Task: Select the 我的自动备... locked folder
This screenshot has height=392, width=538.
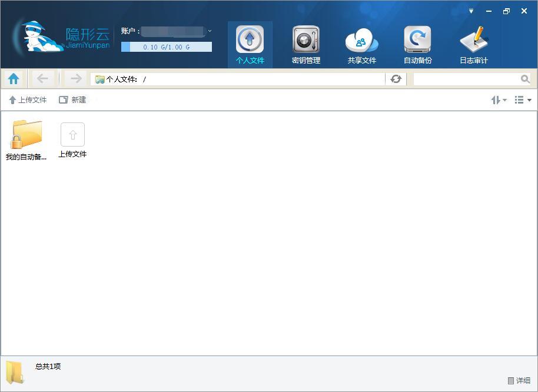Action: tap(26, 140)
